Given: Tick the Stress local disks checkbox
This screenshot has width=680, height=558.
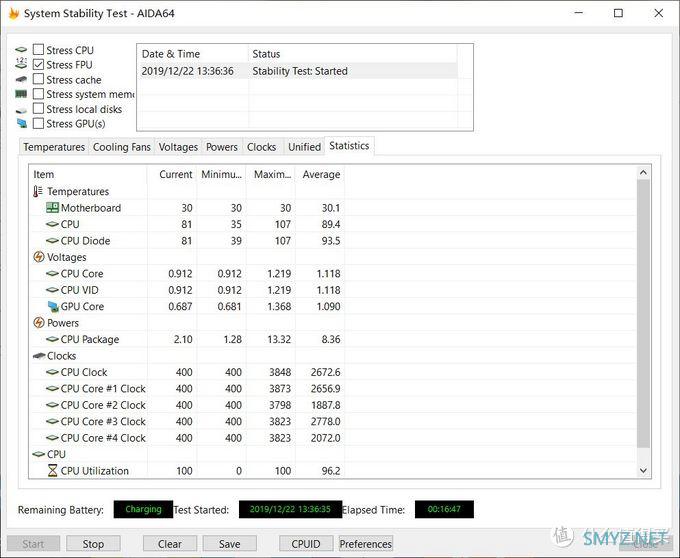Looking at the screenshot, I should tap(39, 108).
